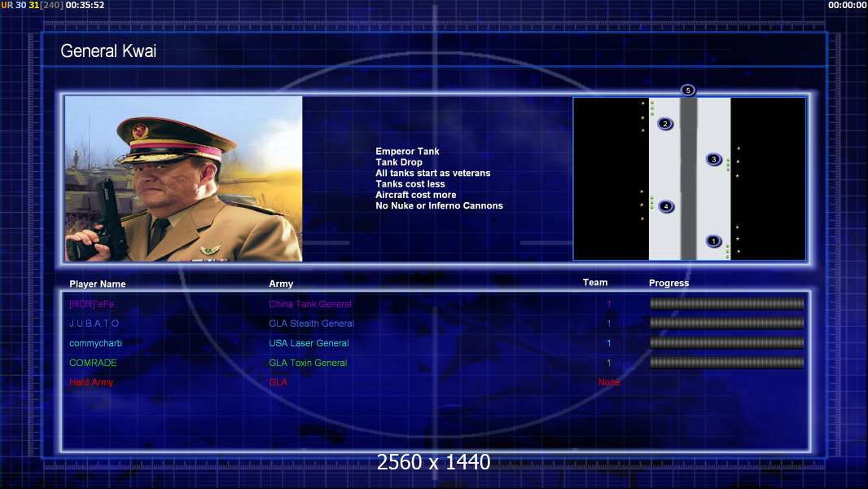The width and height of the screenshot is (868, 489).
Task: Select player name 'J.U.B.A.T.O'
Action: tap(94, 324)
